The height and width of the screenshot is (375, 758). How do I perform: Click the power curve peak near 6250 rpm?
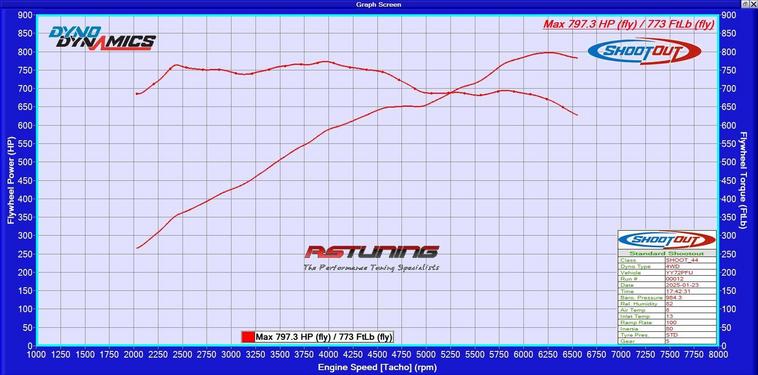point(548,52)
